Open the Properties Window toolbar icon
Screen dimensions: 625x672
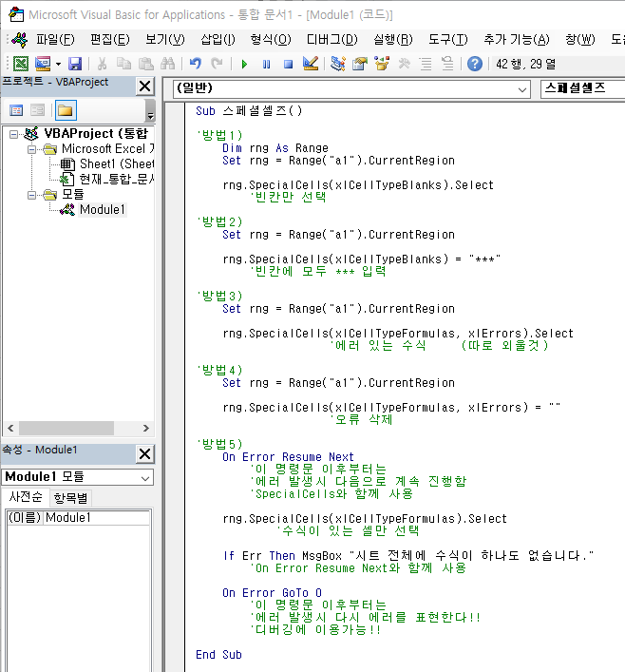pyautogui.click(x=360, y=64)
